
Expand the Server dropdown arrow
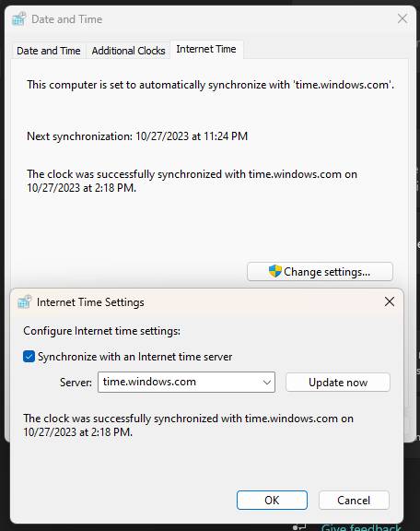click(267, 383)
